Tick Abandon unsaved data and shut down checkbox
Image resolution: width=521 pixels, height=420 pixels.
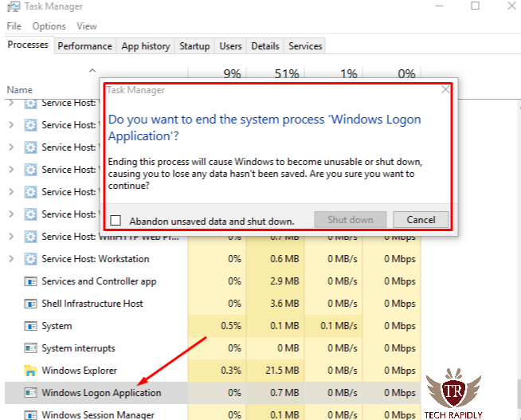point(116,220)
